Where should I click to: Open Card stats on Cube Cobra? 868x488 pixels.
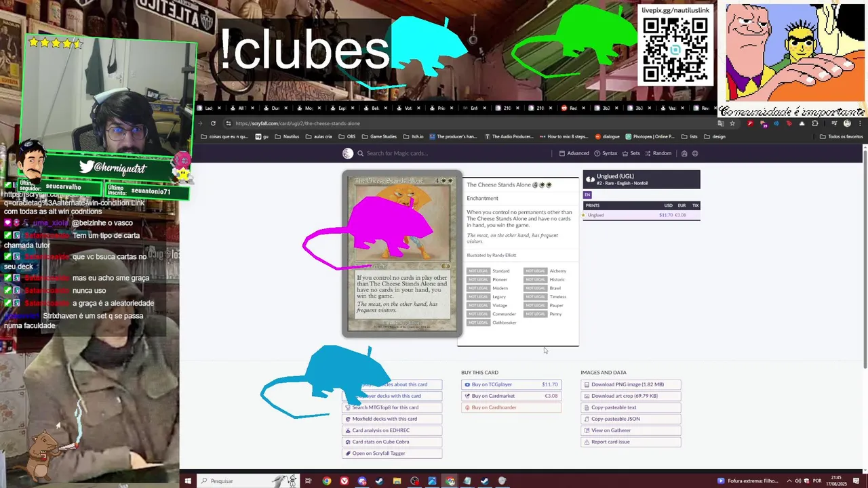pyautogui.click(x=392, y=442)
